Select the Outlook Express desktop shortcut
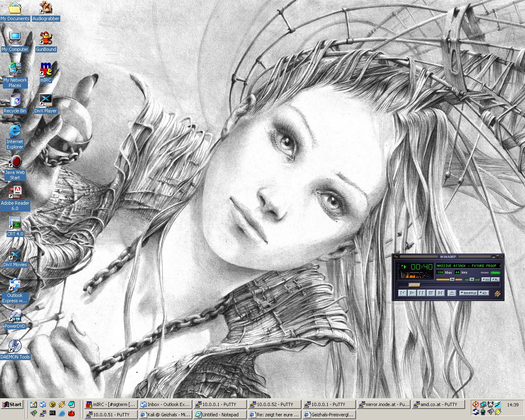 click(15, 290)
